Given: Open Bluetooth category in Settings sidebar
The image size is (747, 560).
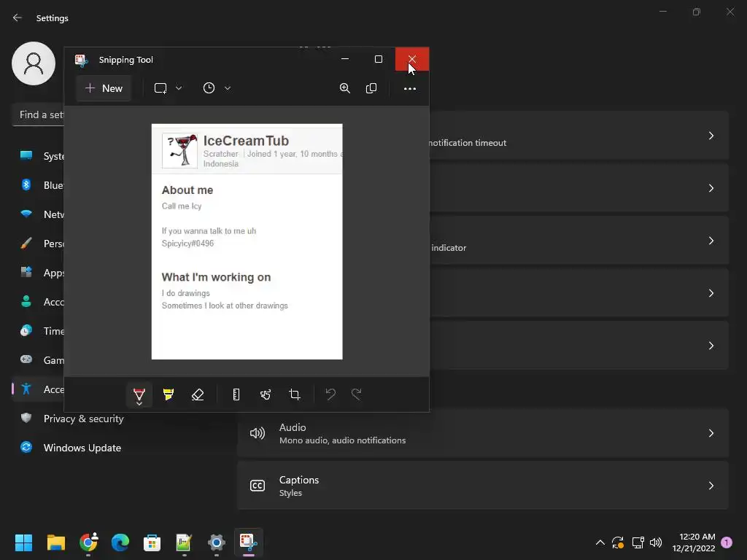Looking at the screenshot, I should (x=41, y=185).
